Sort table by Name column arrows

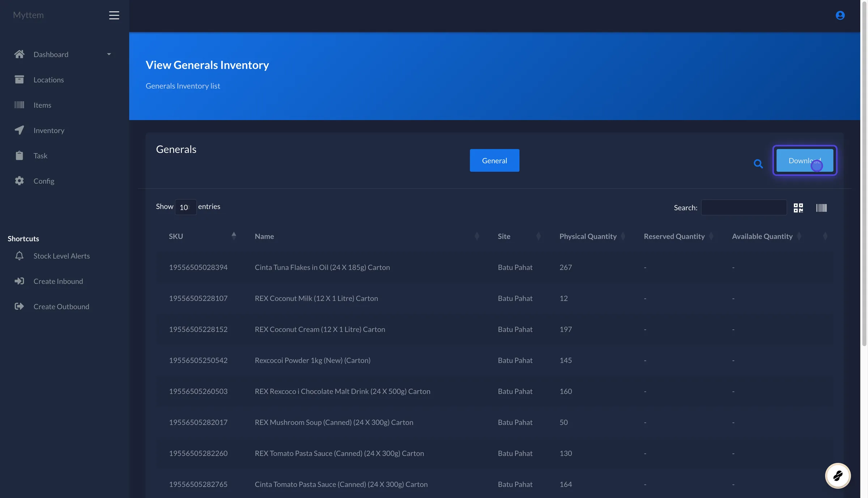pyautogui.click(x=477, y=236)
